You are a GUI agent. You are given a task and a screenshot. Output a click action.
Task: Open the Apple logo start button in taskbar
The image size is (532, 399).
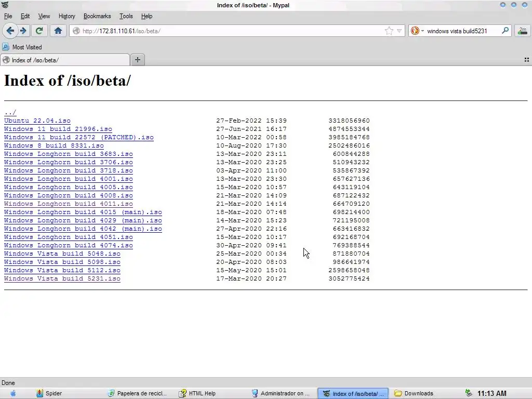[x=13, y=393]
